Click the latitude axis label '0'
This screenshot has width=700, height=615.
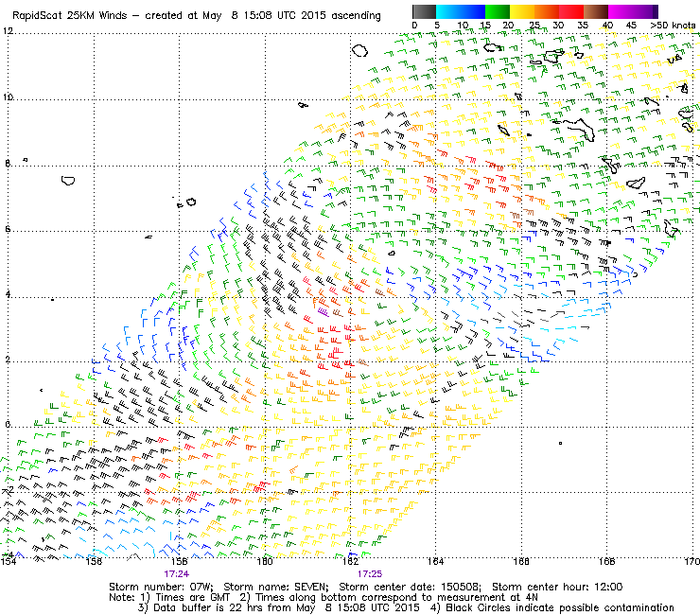(x=8, y=424)
